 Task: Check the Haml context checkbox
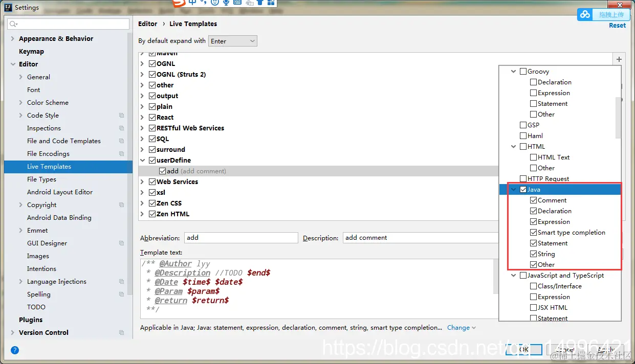pos(523,136)
